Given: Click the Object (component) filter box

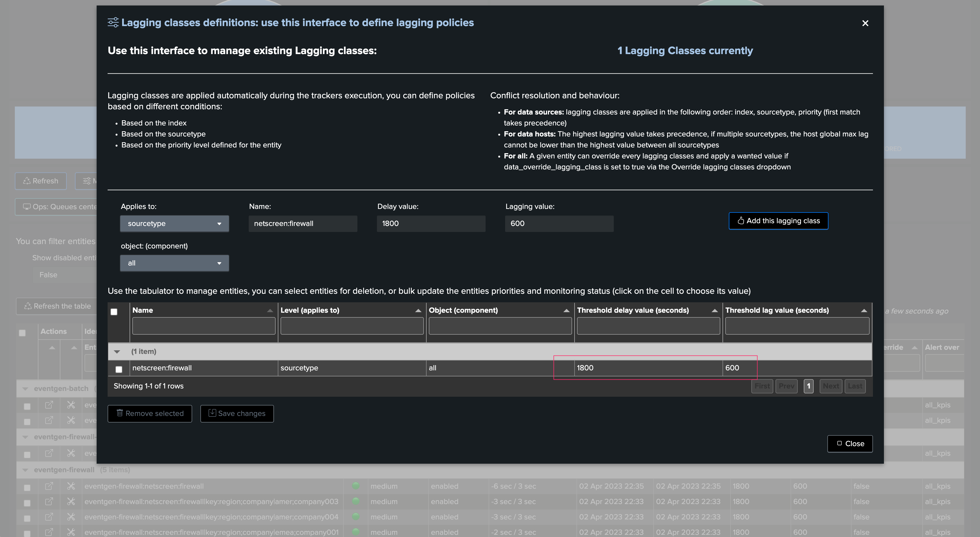Looking at the screenshot, I should [500, 326].
